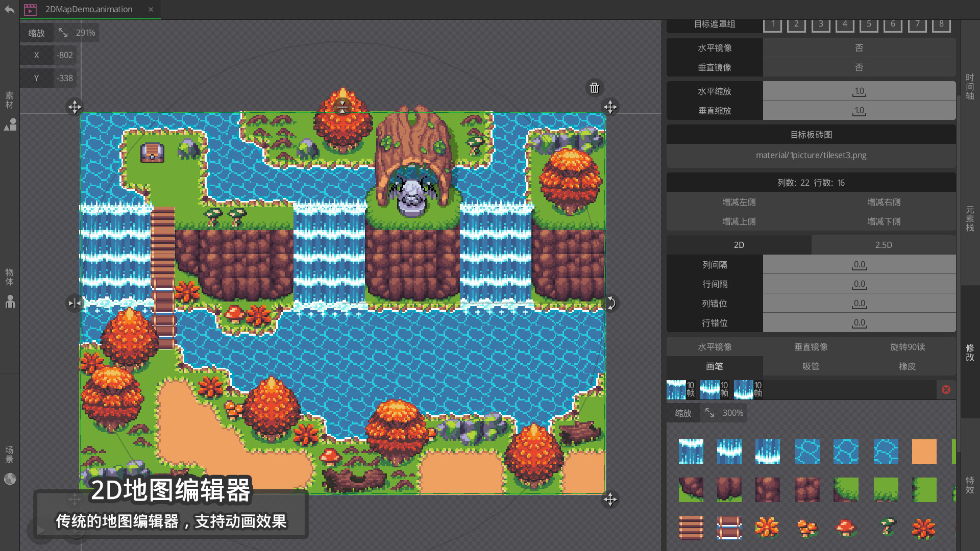Click the zoom fit icon next to 291%

[x=63, y=33]
